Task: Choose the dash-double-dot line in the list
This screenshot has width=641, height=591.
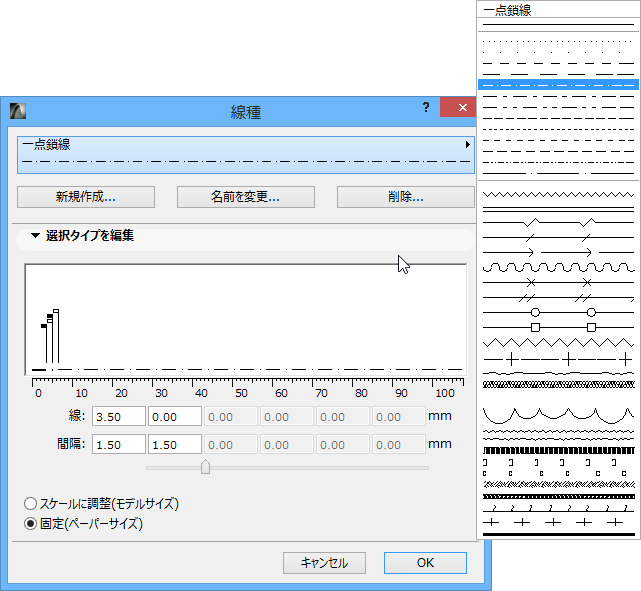Action: 558,162
